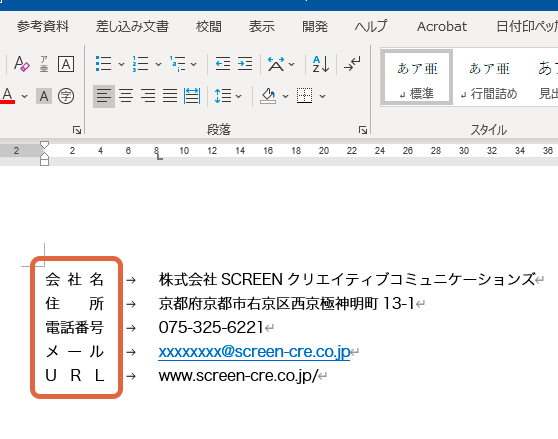Open the Font dialog launcher
The width and height of the screenshot is (558, 439).
click(x=77, y=130)
